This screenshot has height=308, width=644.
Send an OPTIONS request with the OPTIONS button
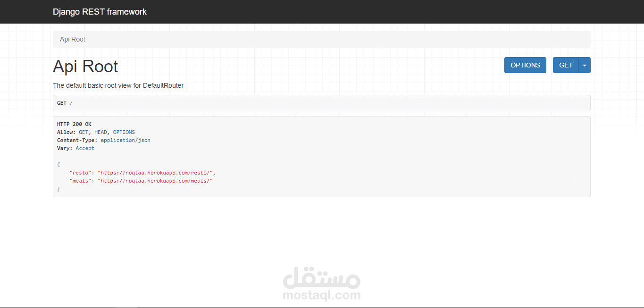[x=525, y=65]
